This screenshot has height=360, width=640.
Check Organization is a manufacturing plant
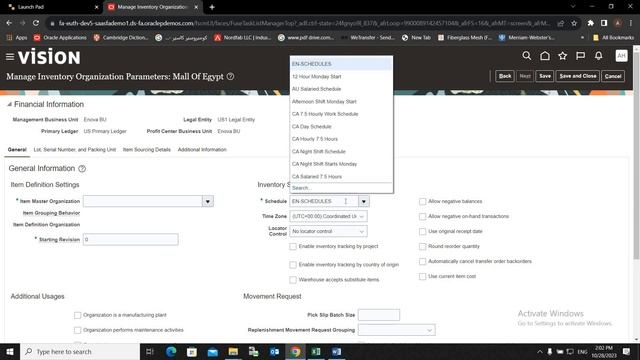[78, 315]
